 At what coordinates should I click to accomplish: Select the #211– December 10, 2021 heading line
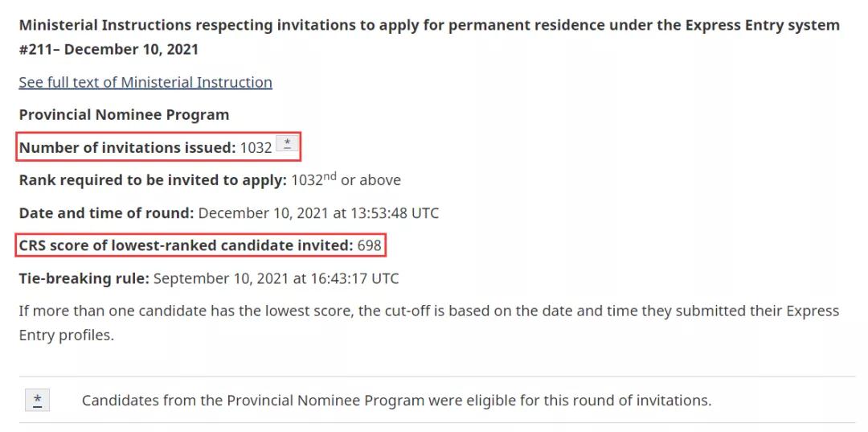pyautogui.click(x=108, y=49)
